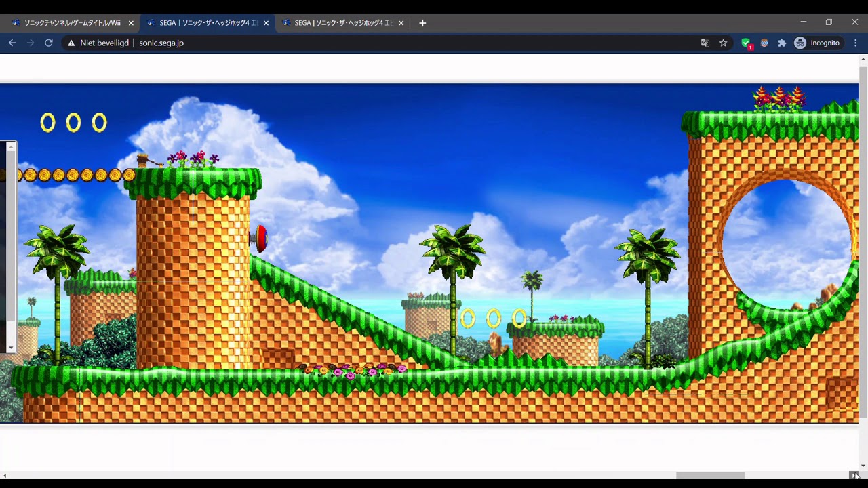Viewport: 868px width, 488px height.
Task: Open the green shield extension with red badge
Action: click(747, 43)
